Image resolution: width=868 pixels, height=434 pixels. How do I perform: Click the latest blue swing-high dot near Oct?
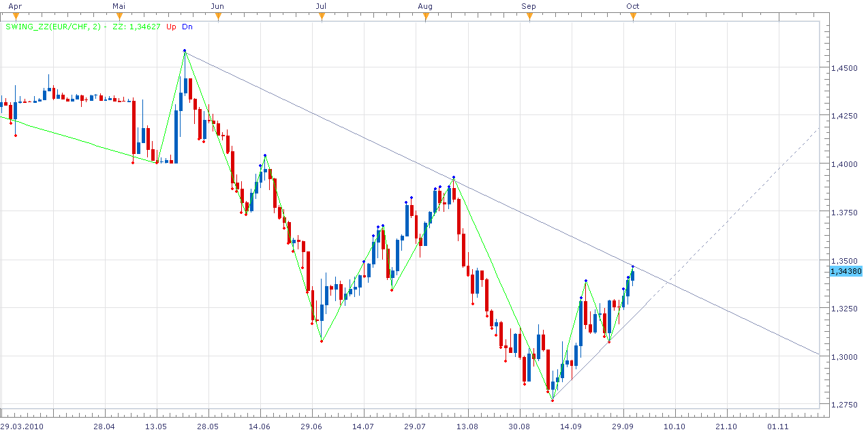tap(633, 266)
